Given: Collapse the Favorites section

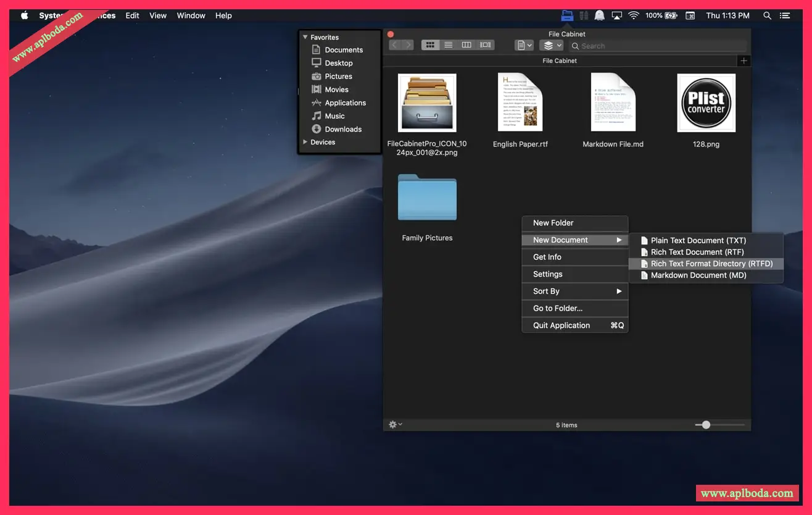Looking at the screenshot, I should coord(305,37).
